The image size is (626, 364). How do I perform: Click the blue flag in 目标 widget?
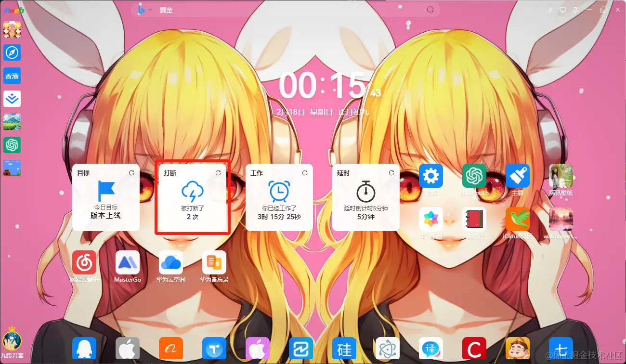click(106, 191)
